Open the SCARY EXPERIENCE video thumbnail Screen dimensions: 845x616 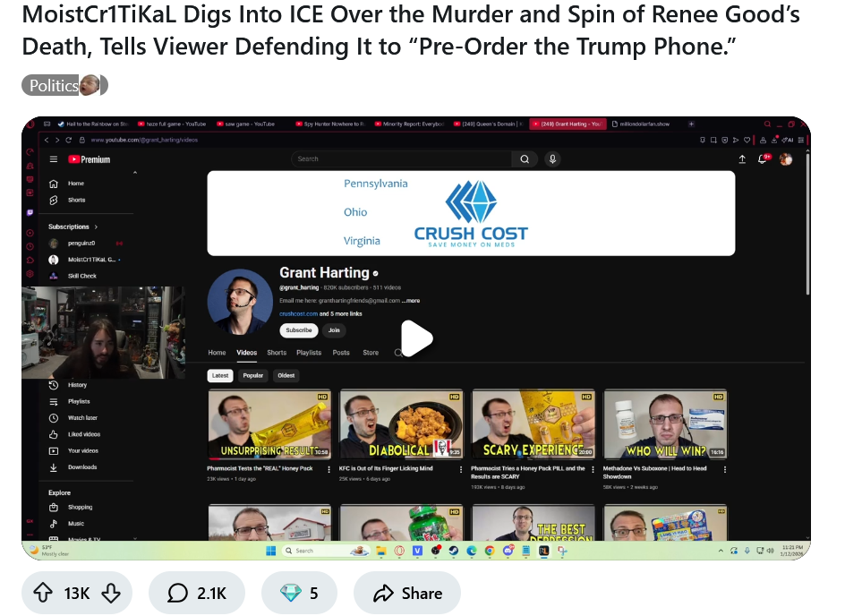pos(533,424)
